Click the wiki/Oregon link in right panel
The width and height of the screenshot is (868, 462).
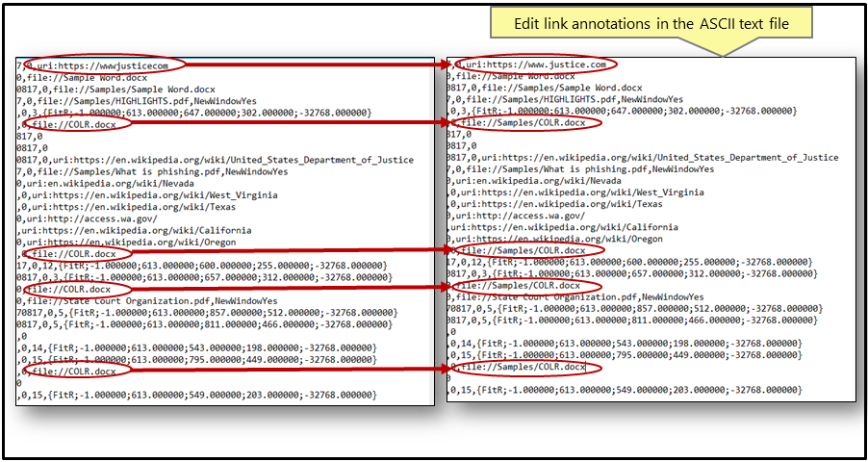coord(558,239)
